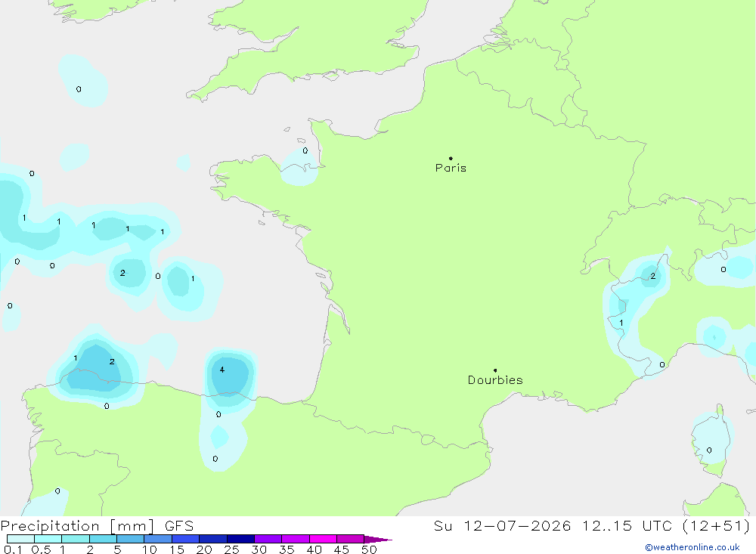This screenshot has height=554, width=756.
Task: Select the lightest 0.1 legend color swatch
Action: coord(20,539)
